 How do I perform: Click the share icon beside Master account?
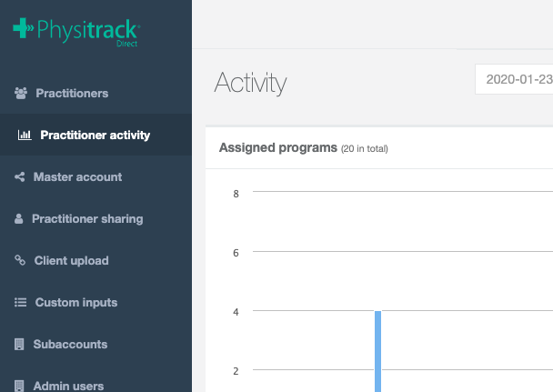(20, 177)
